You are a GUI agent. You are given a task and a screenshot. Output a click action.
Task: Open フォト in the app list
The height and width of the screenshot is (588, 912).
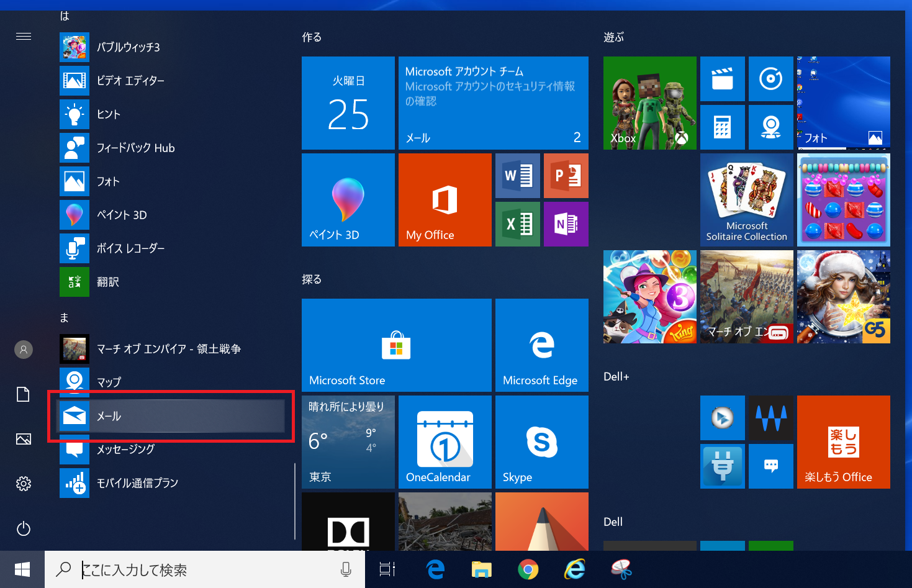click(172, 181)
